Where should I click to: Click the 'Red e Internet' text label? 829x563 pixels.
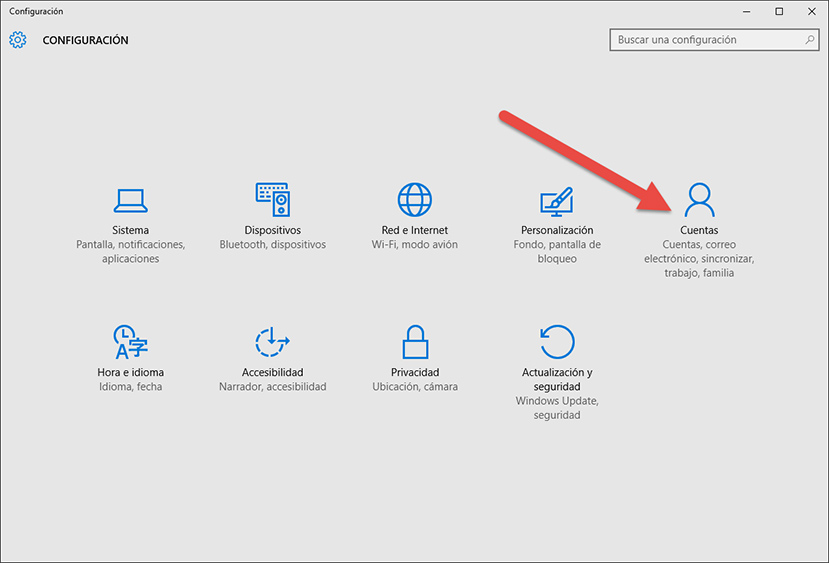click(x=414, y=230)
